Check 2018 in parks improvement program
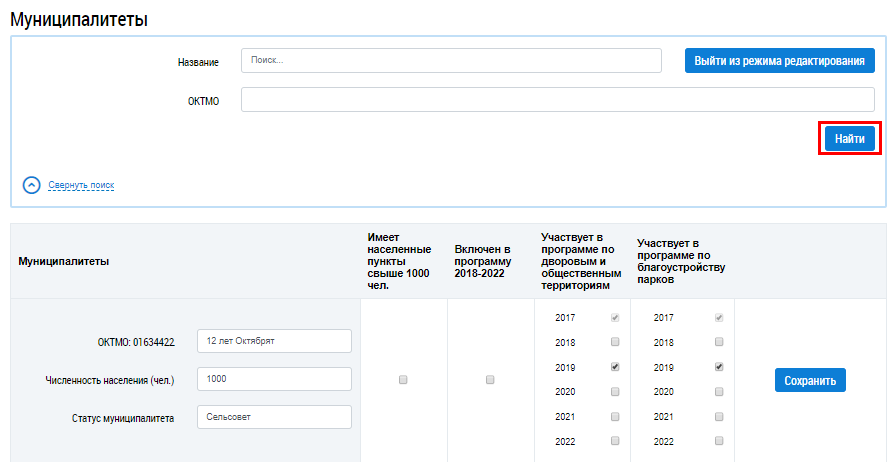The height and width of the screenshot is (462, 893). (x=719, y=342)
